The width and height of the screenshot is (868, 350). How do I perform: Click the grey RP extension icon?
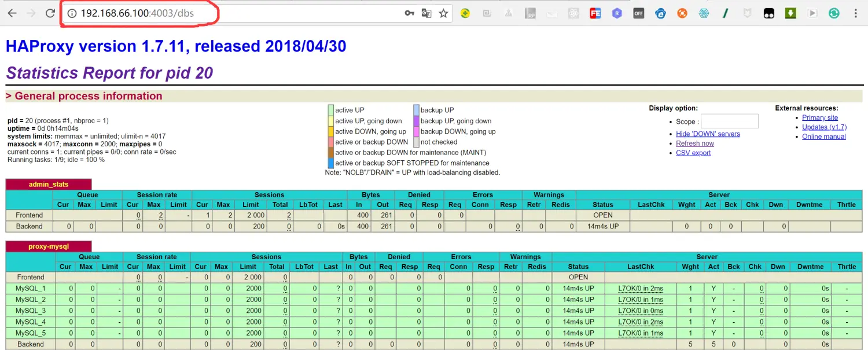click(x=530, y=13)
